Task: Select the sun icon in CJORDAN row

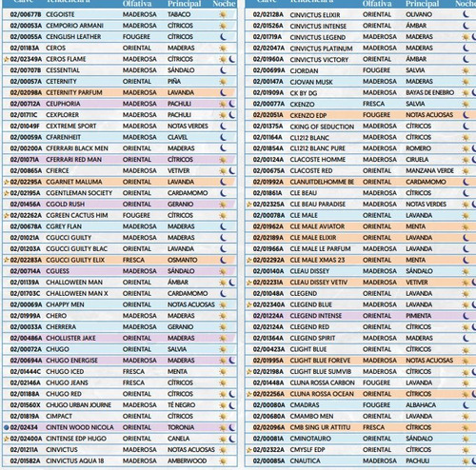Action: (x=466, y=70)
